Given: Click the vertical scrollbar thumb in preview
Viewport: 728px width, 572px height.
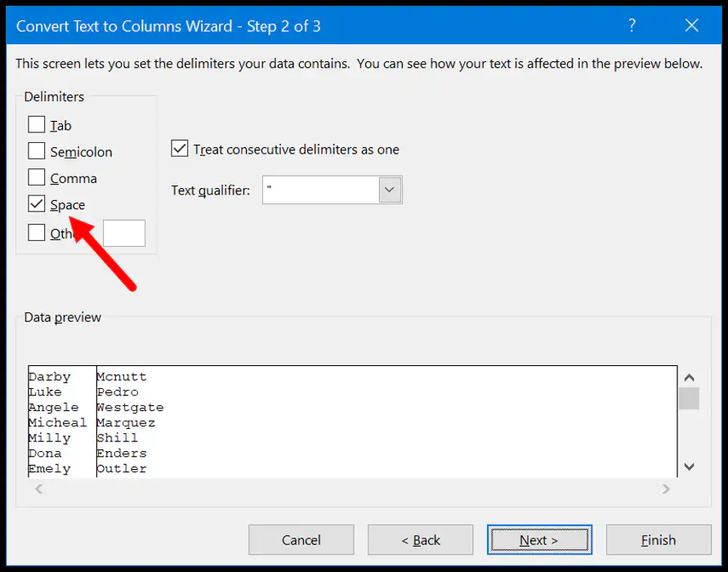Looking at the screenshot, I should pos(689,399).
